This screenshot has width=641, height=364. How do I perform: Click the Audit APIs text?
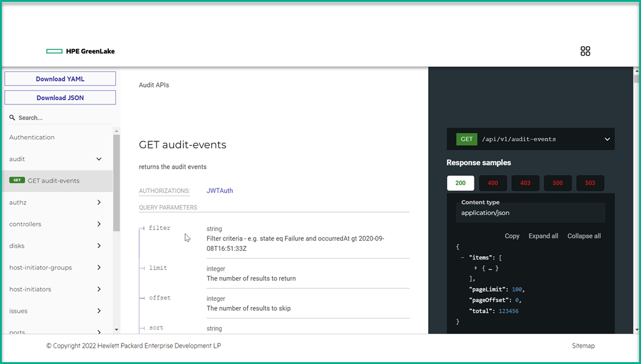(x=154, y=85)
